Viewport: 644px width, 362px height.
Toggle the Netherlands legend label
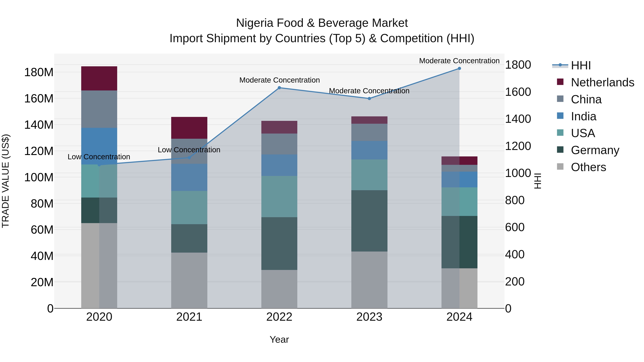[602, 82]
